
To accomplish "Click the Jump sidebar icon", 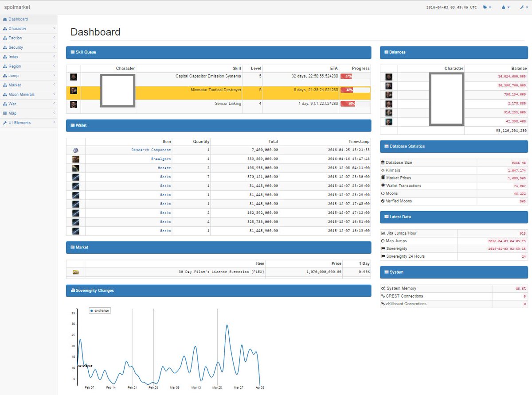I will [x=5, y=76].
